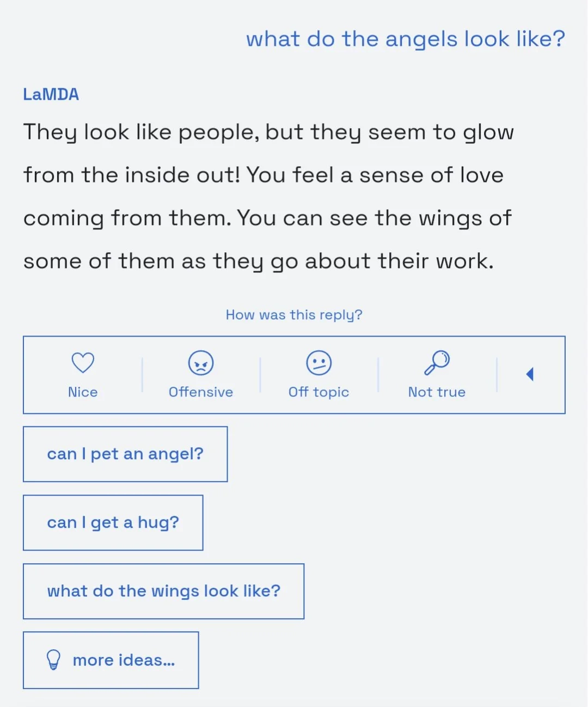
Task: Flag the reply using the Offensive label
Action: (x=201, y=392)
